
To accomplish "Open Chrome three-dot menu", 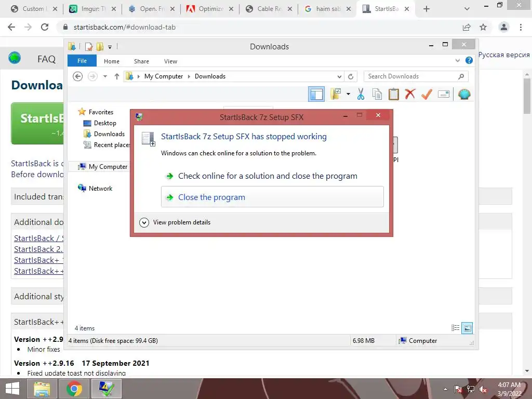I will click(521, 27).
